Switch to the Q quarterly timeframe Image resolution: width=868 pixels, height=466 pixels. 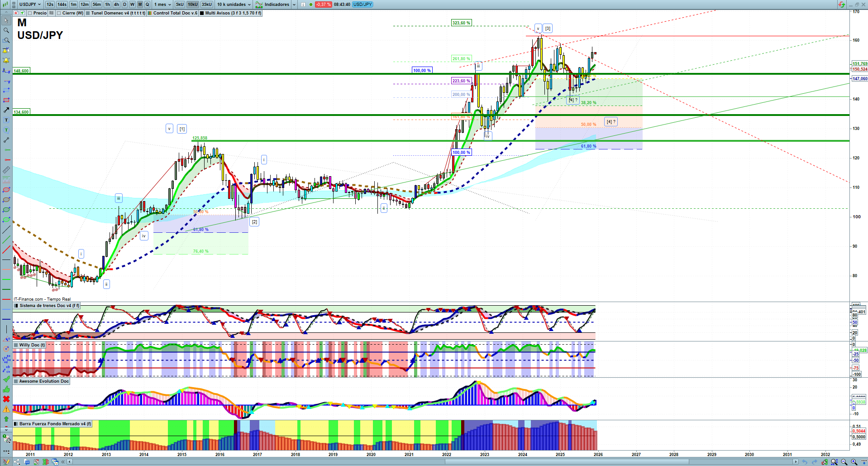point(147,5)
